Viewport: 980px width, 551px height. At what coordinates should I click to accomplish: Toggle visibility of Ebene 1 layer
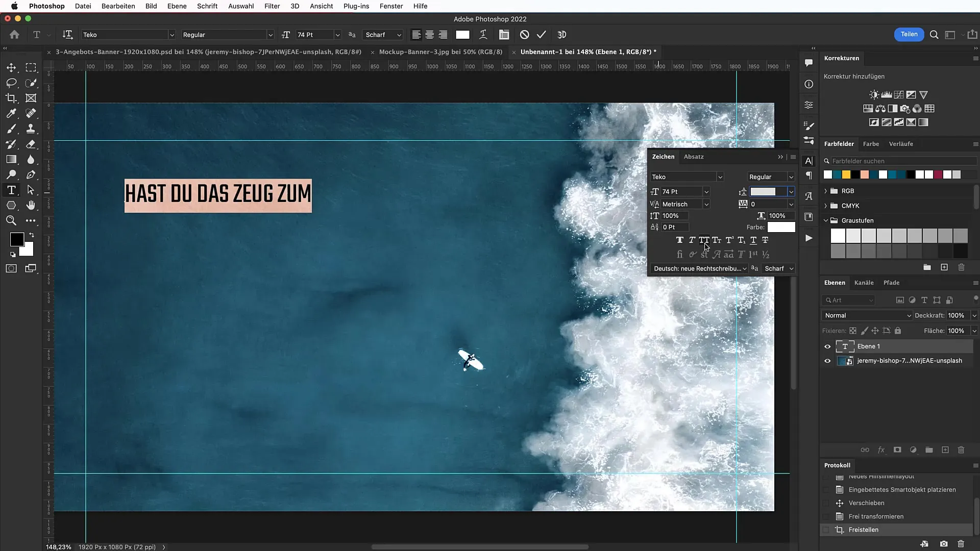pos(827,346)
